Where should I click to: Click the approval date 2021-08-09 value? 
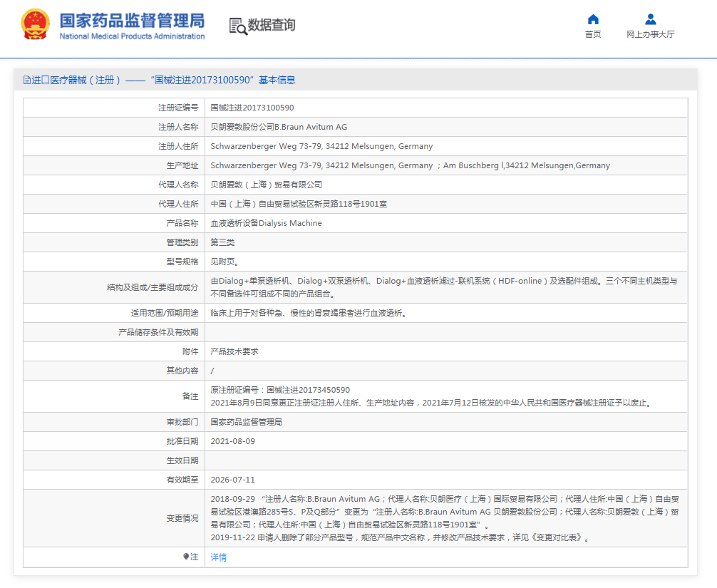[232, 441]
